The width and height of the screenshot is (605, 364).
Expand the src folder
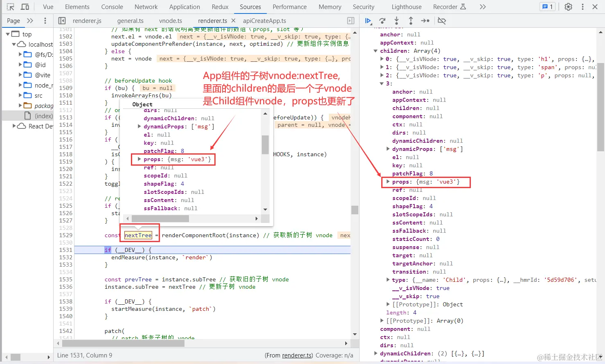20,95
